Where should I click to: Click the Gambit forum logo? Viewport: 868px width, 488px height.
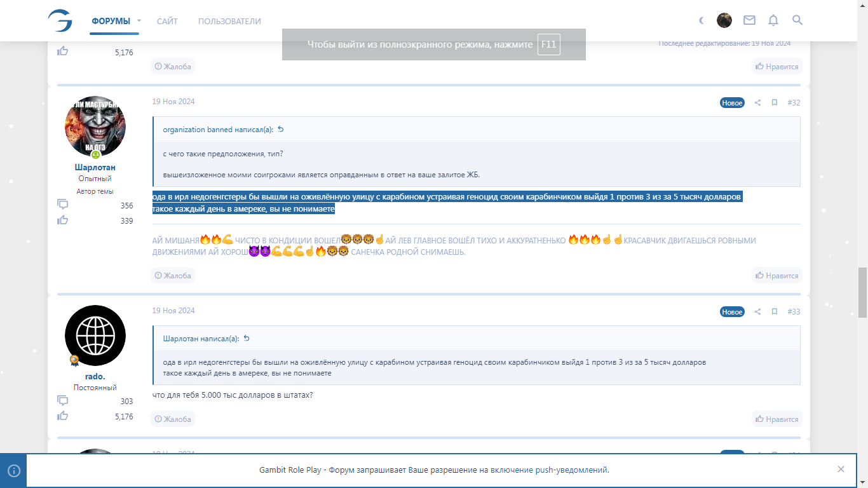[60, 21]
